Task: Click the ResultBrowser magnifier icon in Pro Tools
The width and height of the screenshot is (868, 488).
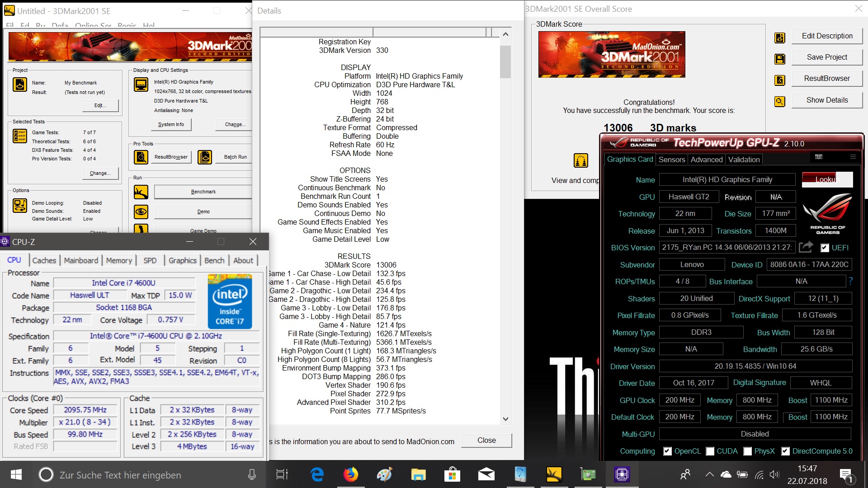Action: pyautogui.click(x=141, y=157)
